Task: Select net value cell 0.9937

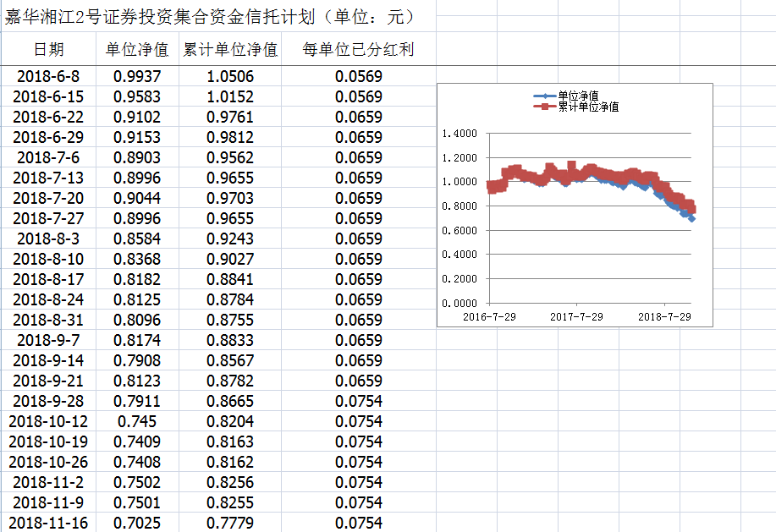Action: pyautogui.click(x=137, y=76)
